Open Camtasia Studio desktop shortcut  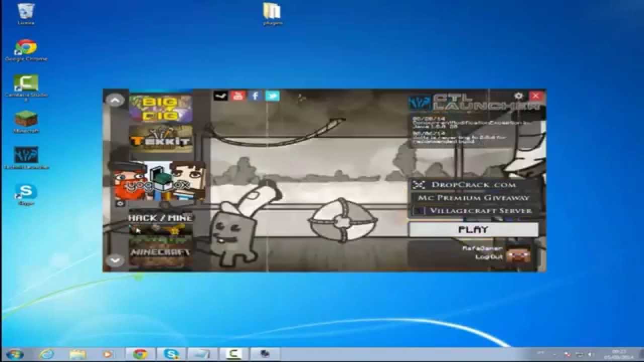tap(26, 88)
